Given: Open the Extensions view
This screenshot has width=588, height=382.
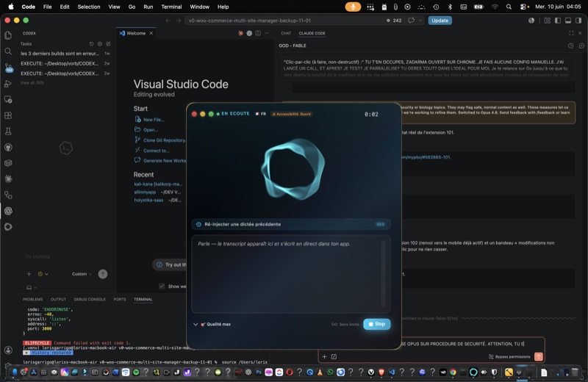Looking at the screenshot, I should click(8, 115).
